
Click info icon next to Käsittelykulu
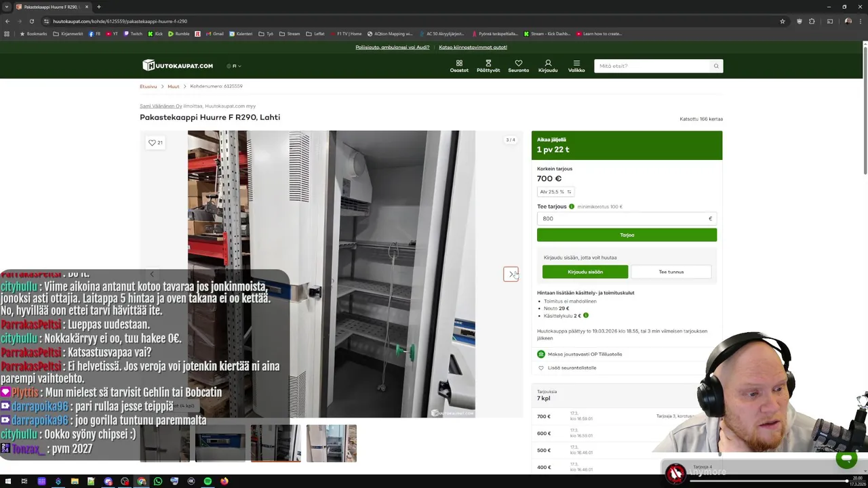click(586, 315)
